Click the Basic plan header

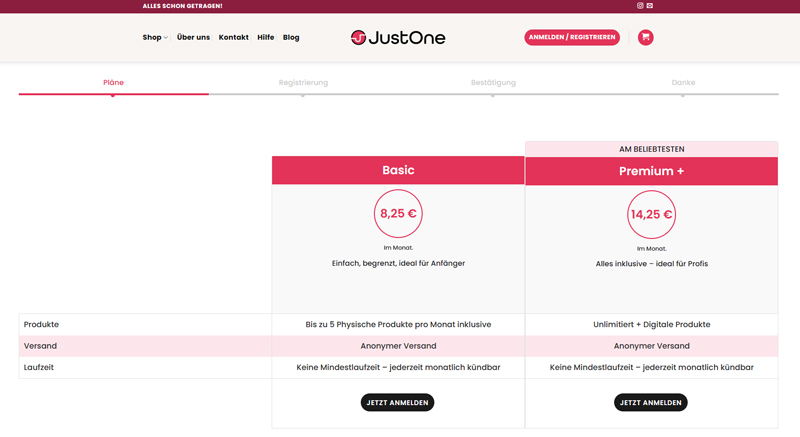coord(398,170)
